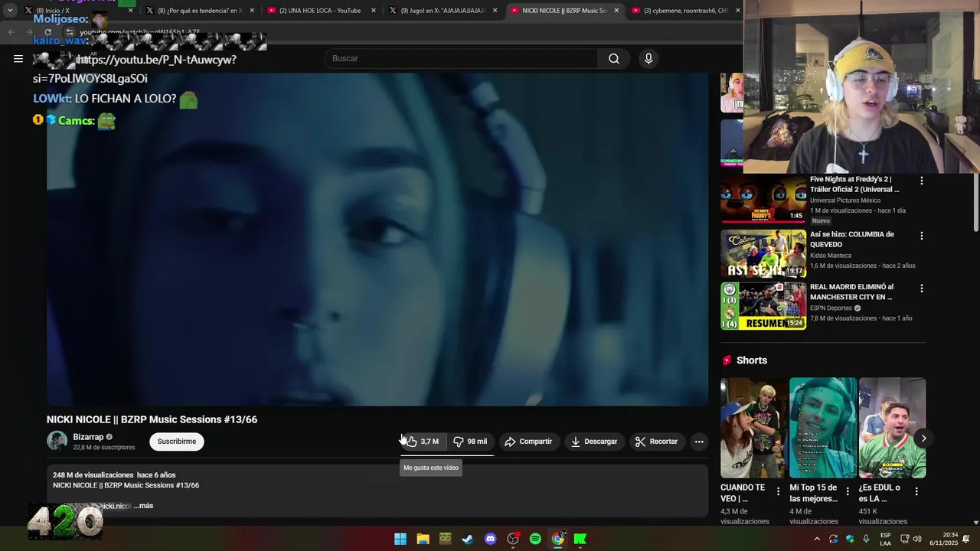The height and width of the screenshot is (551, 980).
Task: Open Bizarrap channel avatar
Action: pos(57,441)
